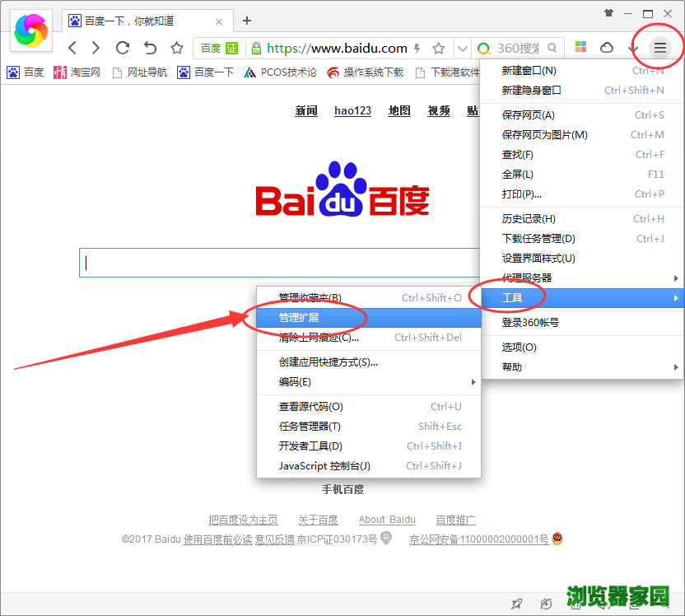Open the 网址导航 bookmark

140,72
